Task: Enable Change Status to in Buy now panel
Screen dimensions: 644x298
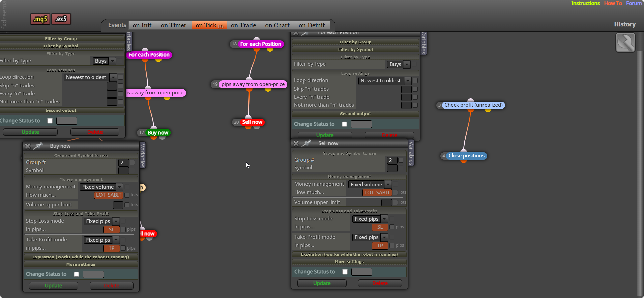Action: point(77,274)
